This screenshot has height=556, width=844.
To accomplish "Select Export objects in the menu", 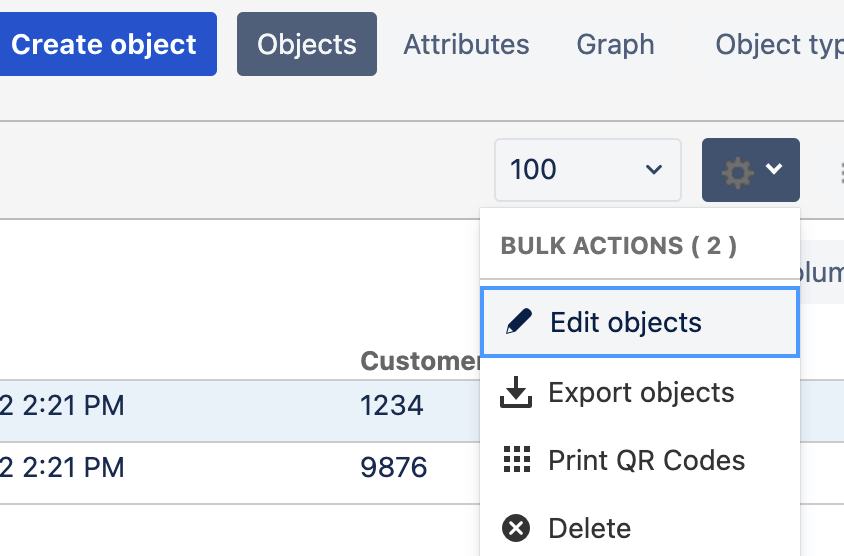I will tap(641, 393).
